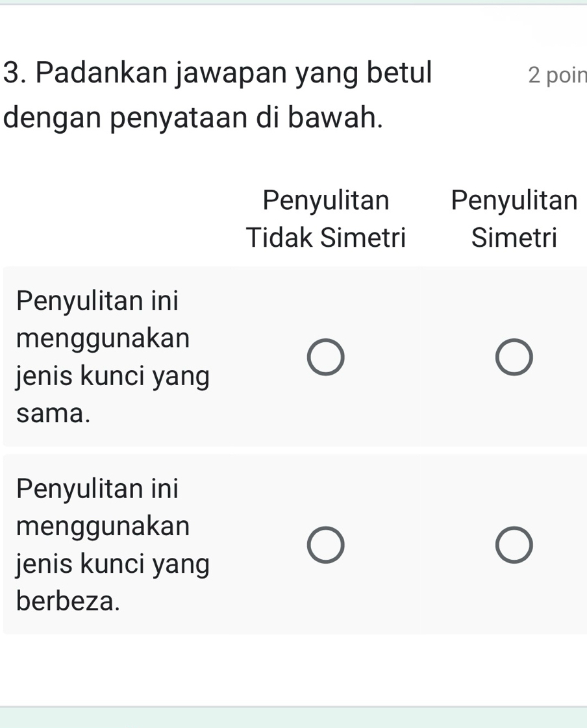Click the white area above the grid
This screenshot has height=728, width=587.
point(117,195)
